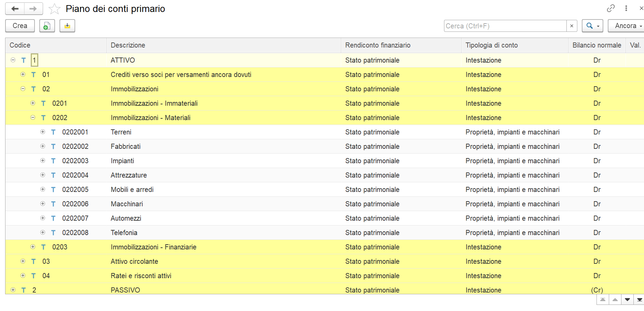Screen dimensions: 644x311
Task: Expand the 2 PASSIVO account group
Action: [13, 290]
